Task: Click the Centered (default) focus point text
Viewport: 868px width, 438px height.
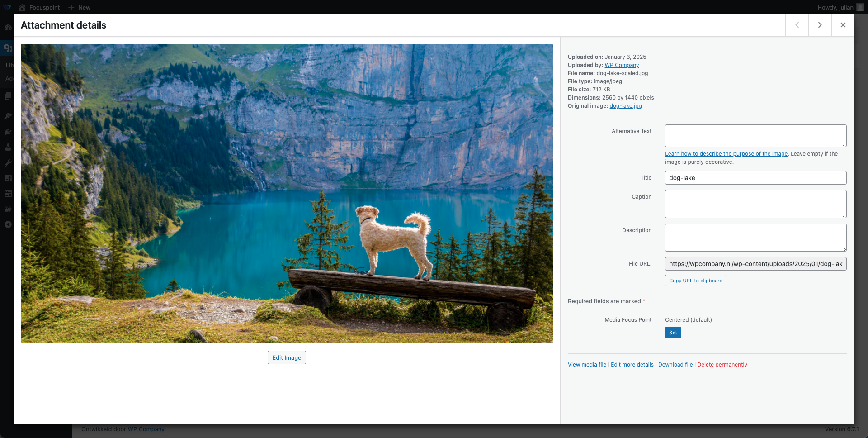Action: click(688, 320)
